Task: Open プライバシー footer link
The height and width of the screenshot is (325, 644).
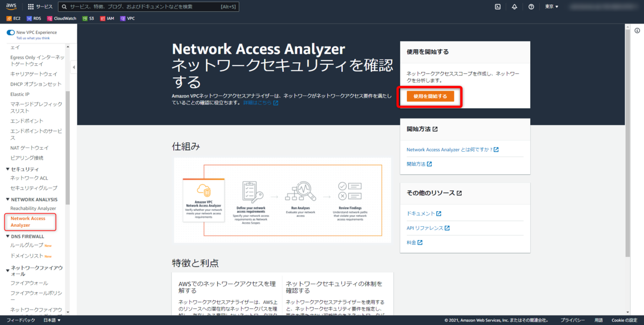Action: click(x=573, y=320)
